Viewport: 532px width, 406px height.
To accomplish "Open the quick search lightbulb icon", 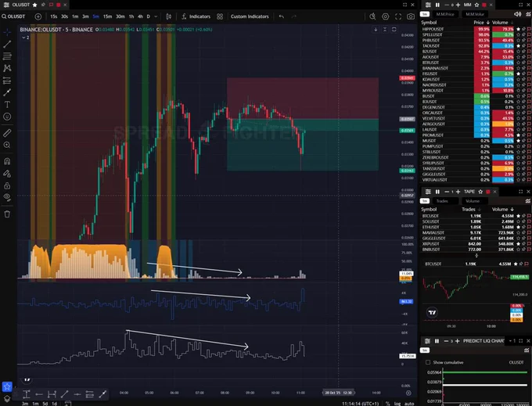I will point(372,16).
